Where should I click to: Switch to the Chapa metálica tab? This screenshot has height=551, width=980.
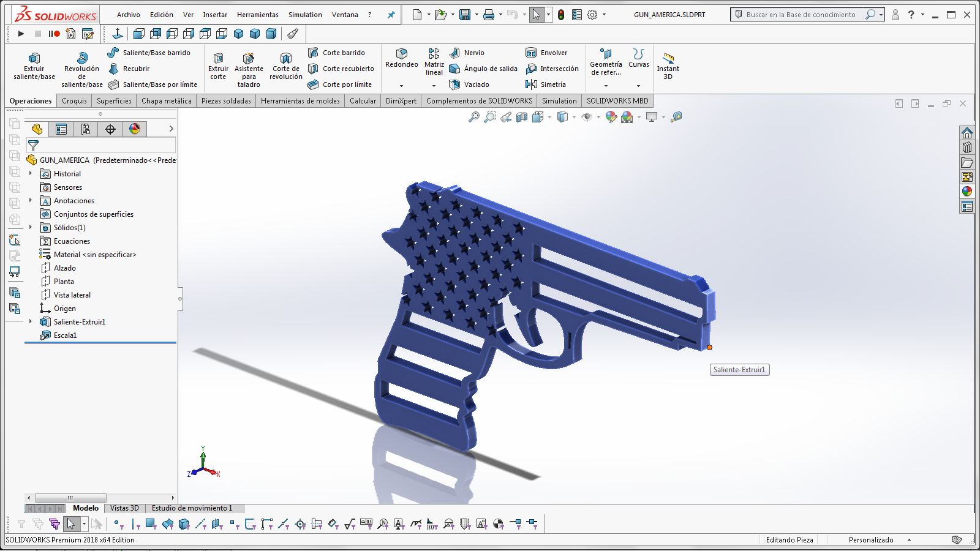point(166,100)
